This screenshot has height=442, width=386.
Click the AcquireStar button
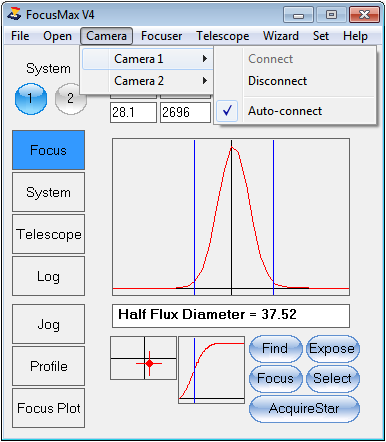pyautogui.click(x=304, y=409)
